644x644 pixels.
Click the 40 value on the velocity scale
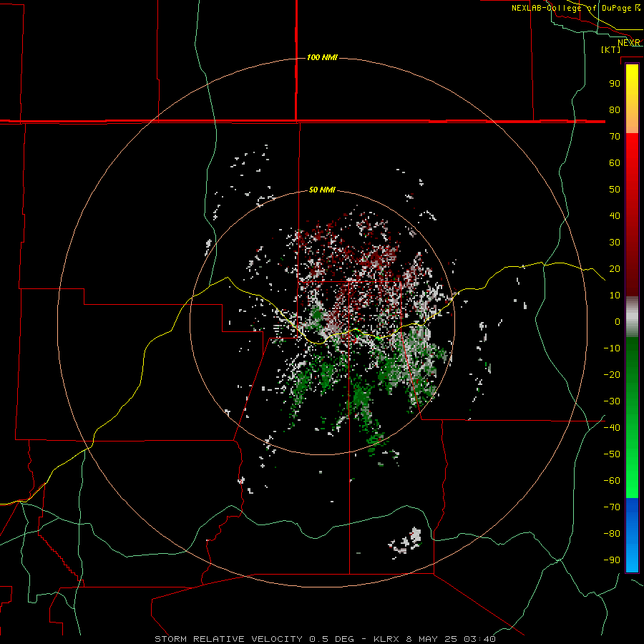click(x=615, y=215)
